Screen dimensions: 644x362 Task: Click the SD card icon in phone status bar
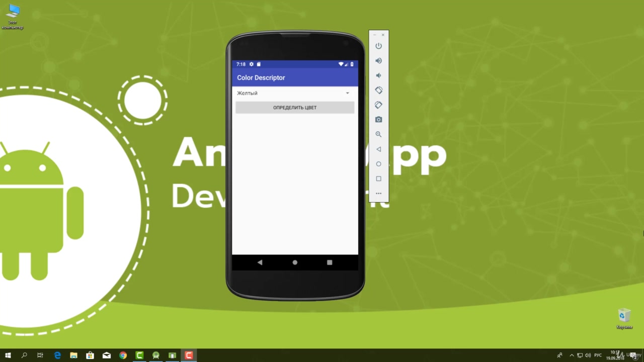[x=259, y=64]
